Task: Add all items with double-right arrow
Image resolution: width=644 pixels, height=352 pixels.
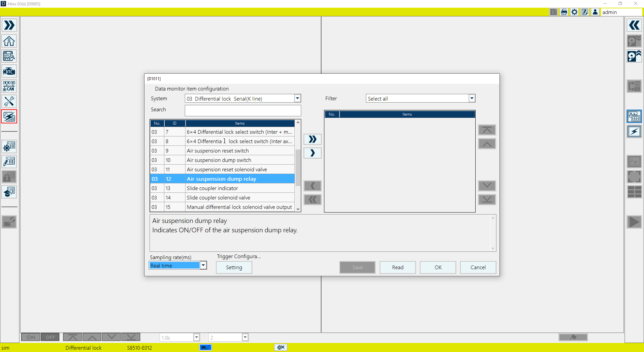Action: pos(312,139)
